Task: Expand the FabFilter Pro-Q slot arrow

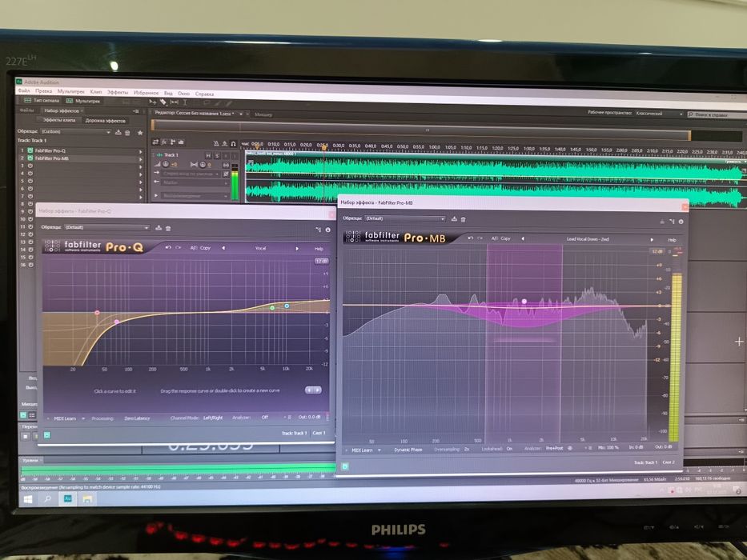Action: pyautogui.click(x=141, y=152)
